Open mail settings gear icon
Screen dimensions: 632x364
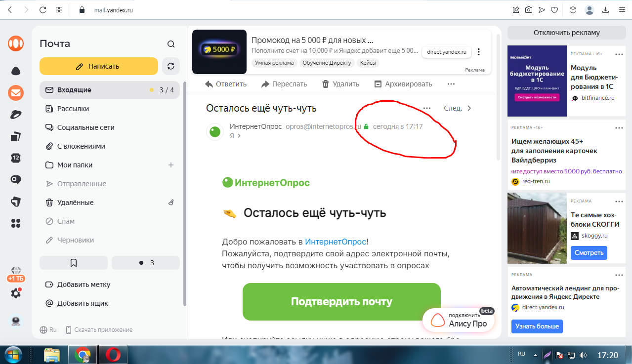pos(16,293)
